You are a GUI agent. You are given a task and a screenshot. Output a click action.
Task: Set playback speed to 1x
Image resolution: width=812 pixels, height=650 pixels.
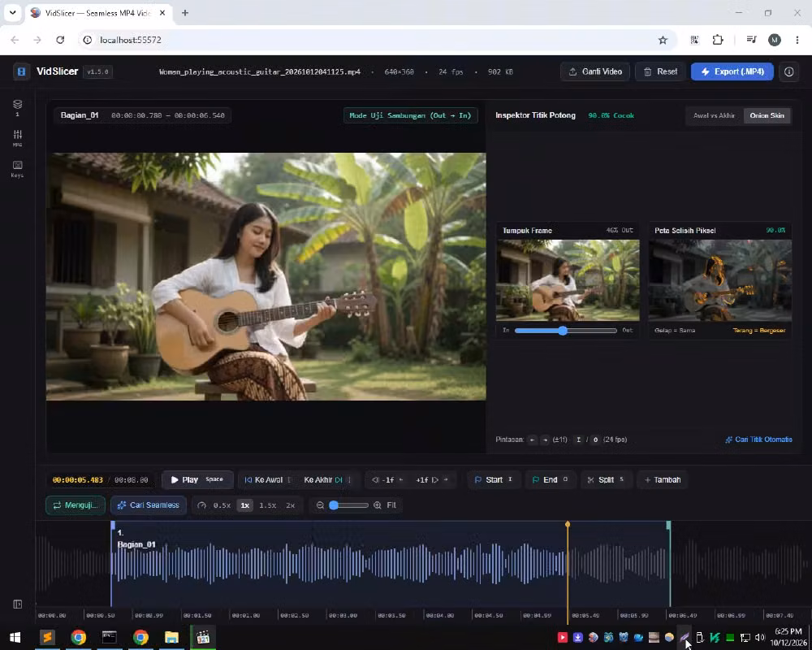click(x=245, y=505)
